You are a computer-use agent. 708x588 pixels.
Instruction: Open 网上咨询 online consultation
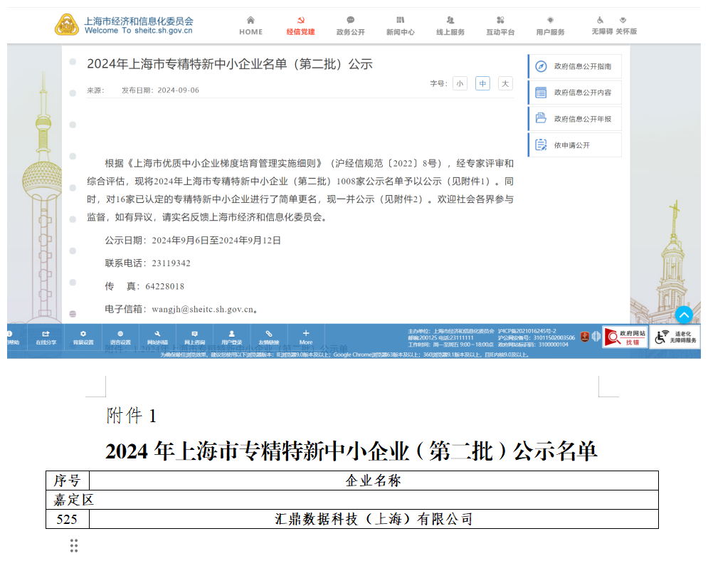pos(194,337)
